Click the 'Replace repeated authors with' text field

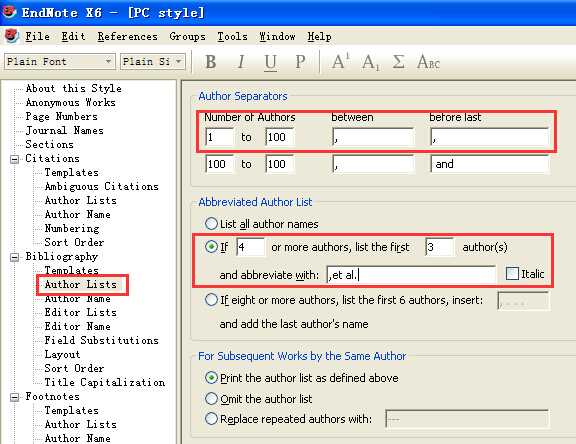467,419
